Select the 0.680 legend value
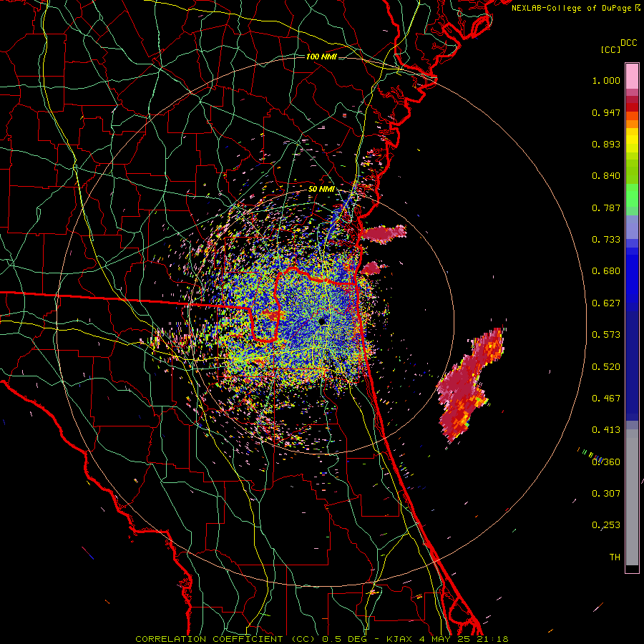 [606, 271]
